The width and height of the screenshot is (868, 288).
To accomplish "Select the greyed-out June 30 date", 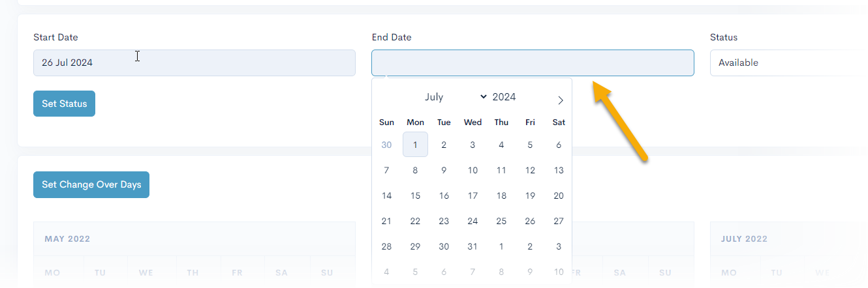I will pyautogui.click(x=386, y=145).
